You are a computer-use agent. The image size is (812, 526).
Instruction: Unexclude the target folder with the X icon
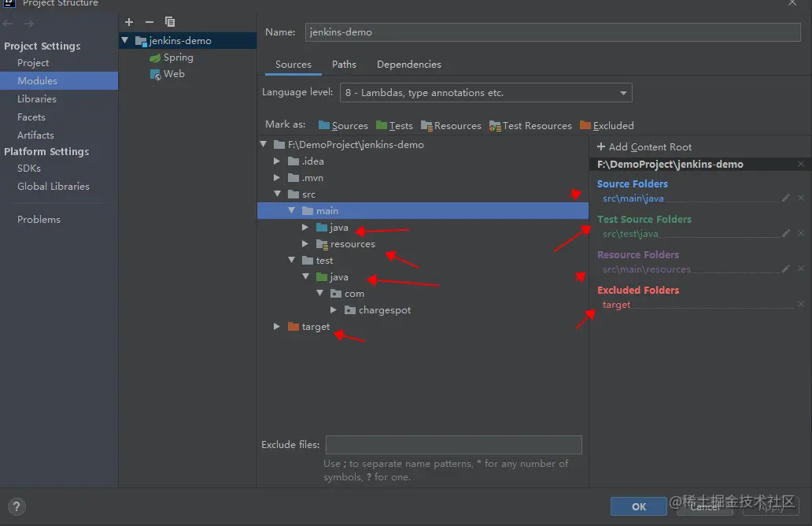tap(801, 305)
